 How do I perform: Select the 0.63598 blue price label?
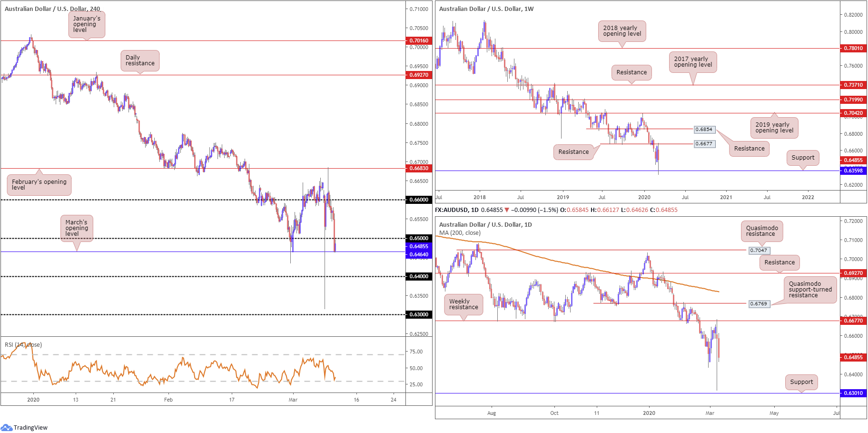pyautogui.click(x=853, y=171)
